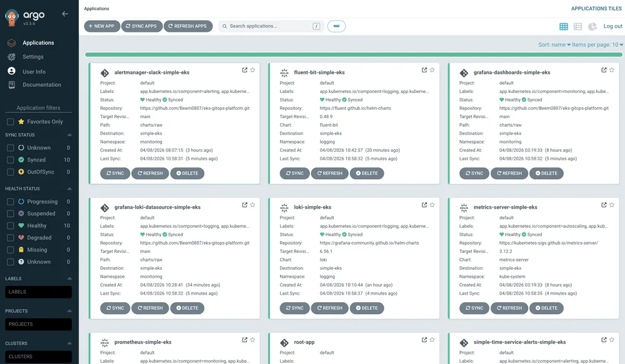Click the Labels filter input
This screenshot has height=364, width=625.
(38, 292)
